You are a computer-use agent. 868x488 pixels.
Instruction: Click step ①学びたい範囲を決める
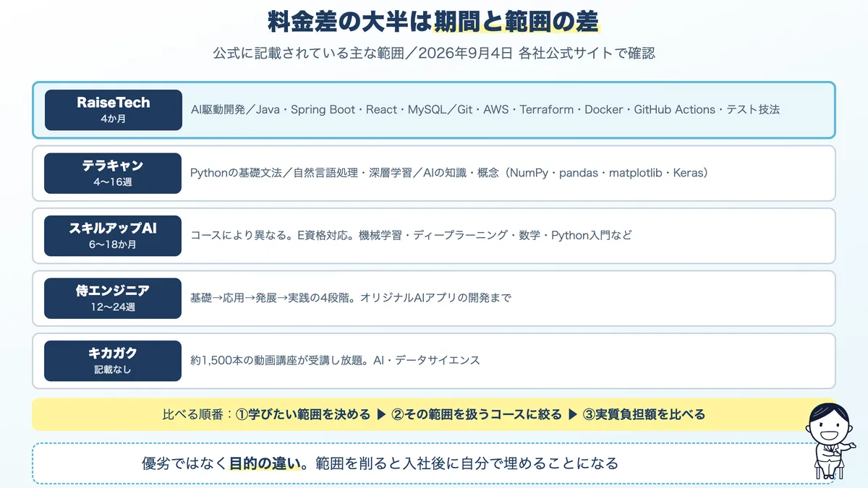[x=303, y=414]
